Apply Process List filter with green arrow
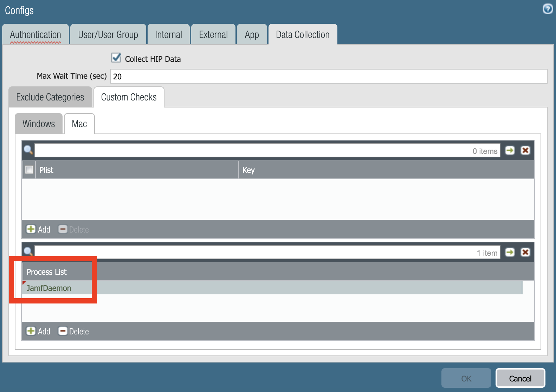The image size is (556, 392). point(510,252)
